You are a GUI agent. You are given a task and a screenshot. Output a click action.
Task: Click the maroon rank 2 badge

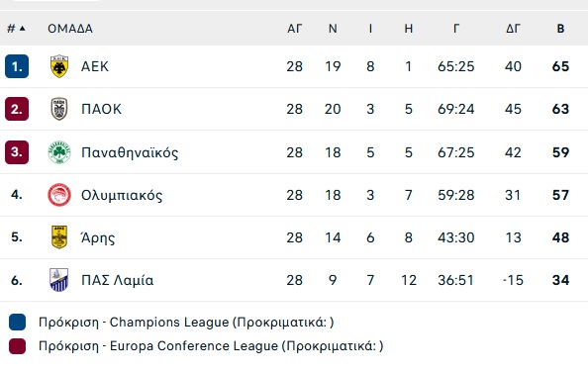[x=17, y=109]
